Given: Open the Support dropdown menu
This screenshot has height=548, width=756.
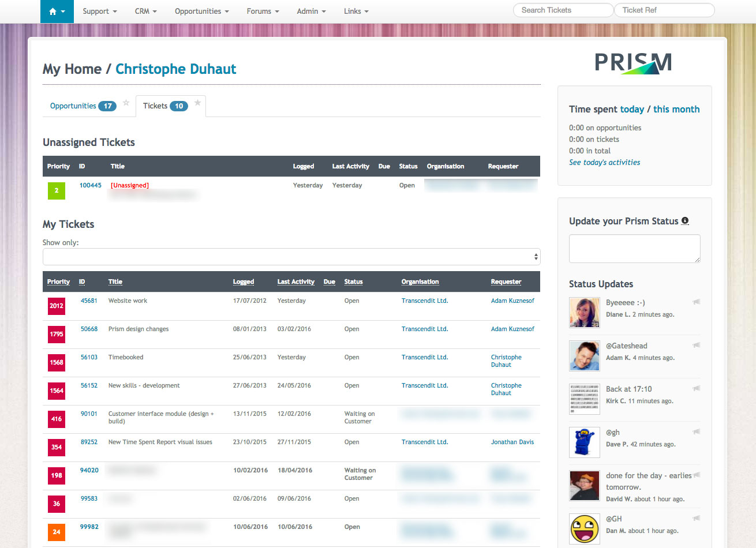Looking at the screenshot, I should coord(100,12).
